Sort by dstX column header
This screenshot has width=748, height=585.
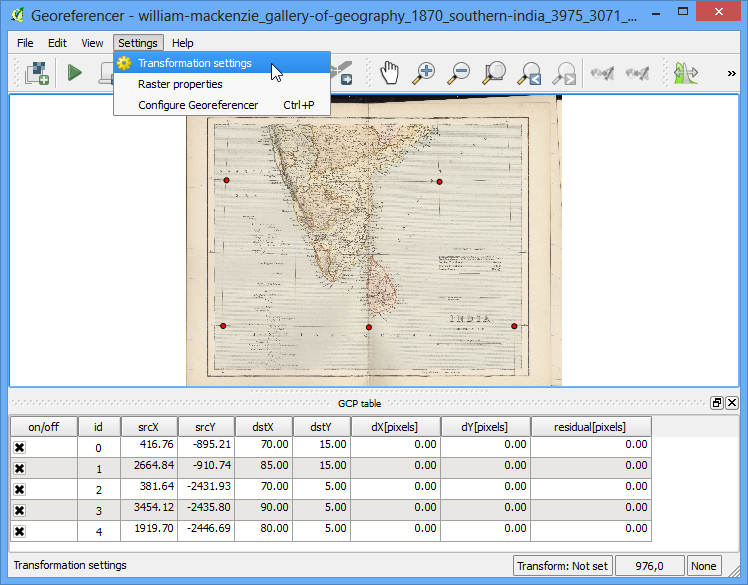pos(263,427)
